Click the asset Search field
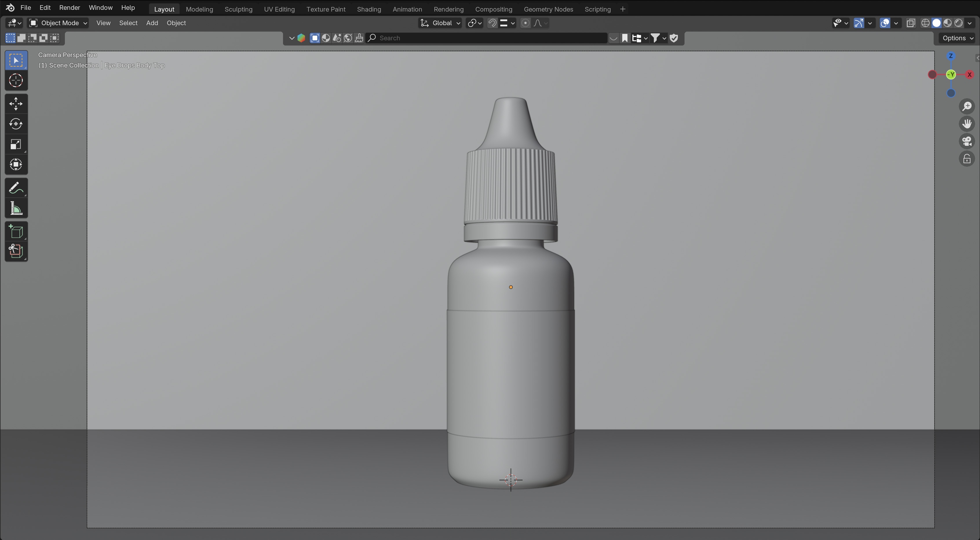 (x=487, y=38)
